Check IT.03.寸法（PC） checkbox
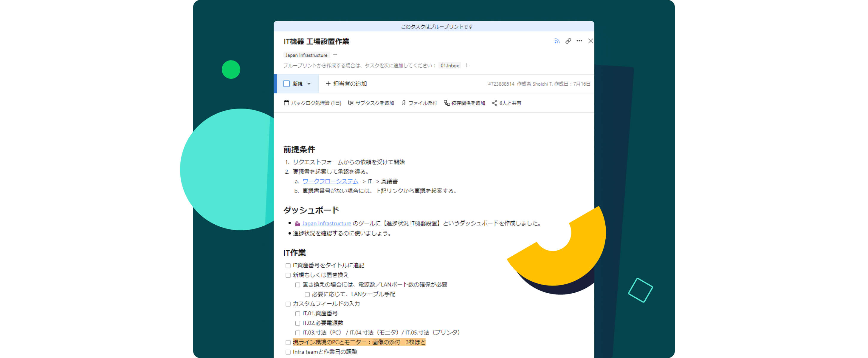The width and height of the screenshot is (868, 358). [297, 333]
